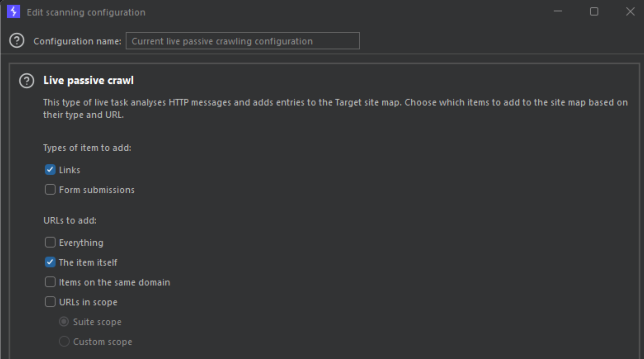Click the Custom scope label text
644x359 pixels.
(103, 342)
